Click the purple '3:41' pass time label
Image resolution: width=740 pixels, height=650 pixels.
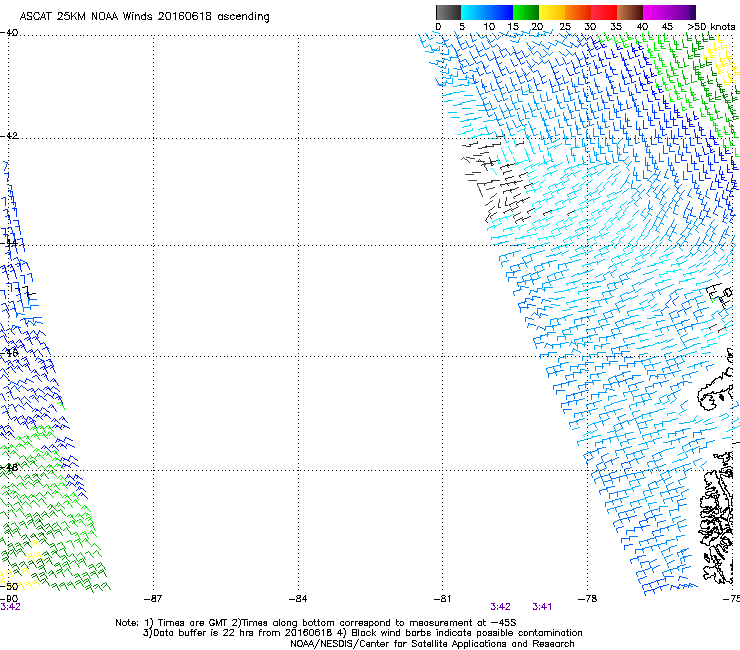coord(542,607)
